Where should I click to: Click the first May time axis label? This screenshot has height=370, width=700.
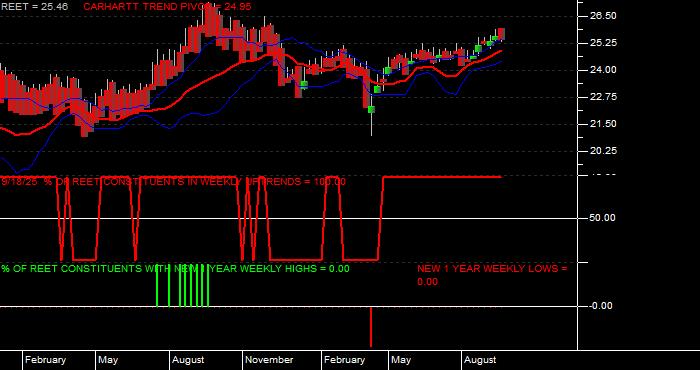point(108,360)
